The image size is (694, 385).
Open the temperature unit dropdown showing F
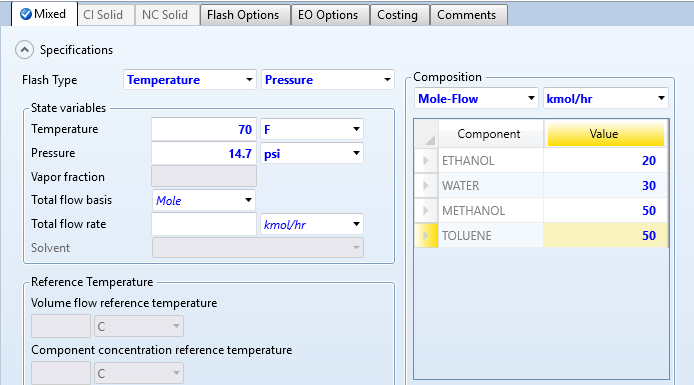[x=312, y=129]
